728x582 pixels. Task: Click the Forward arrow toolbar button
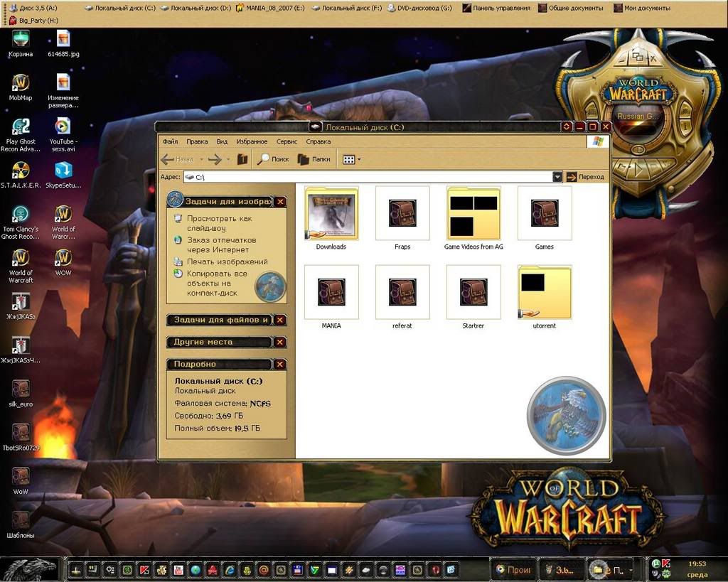(215, 159)
